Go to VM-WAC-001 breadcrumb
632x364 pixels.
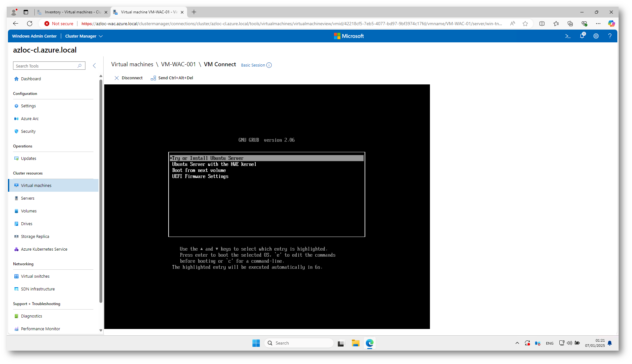point(178,64)
